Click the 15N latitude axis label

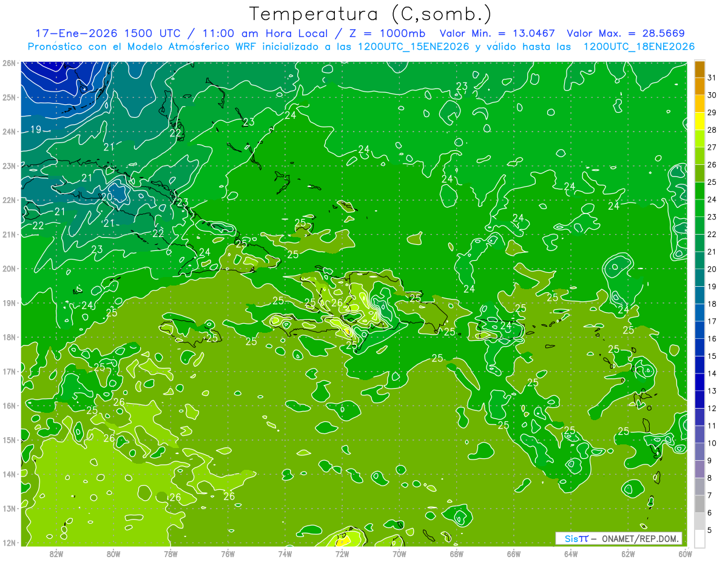coord(8,440)
